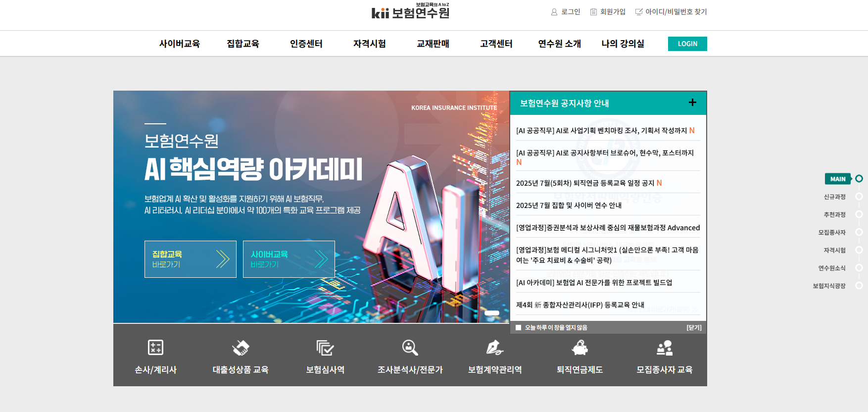Image resolution: width=868 pixels, height=412 pixels.
Task: Open the 집합교육 menu
Action: pos(243,44)
